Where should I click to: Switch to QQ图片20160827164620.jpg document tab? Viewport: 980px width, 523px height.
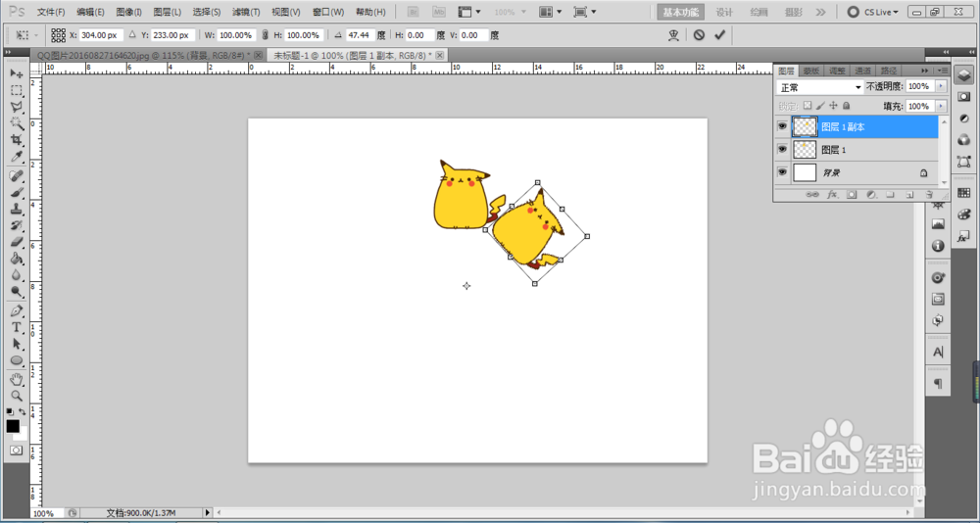[148, 56]
